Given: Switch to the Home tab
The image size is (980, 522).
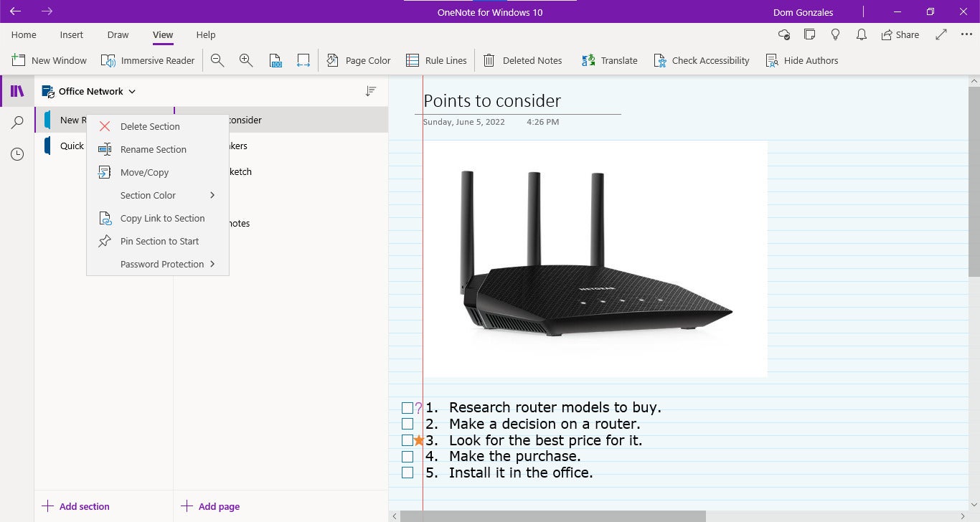Looking at the screenshot, I should click(24, 34).
